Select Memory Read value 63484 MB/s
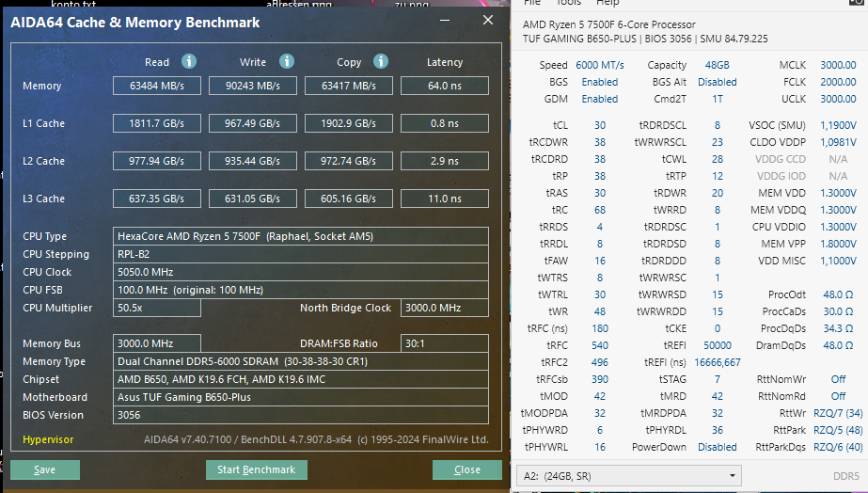The width and height of the screenshot is (868, 493). click(157, 86)
